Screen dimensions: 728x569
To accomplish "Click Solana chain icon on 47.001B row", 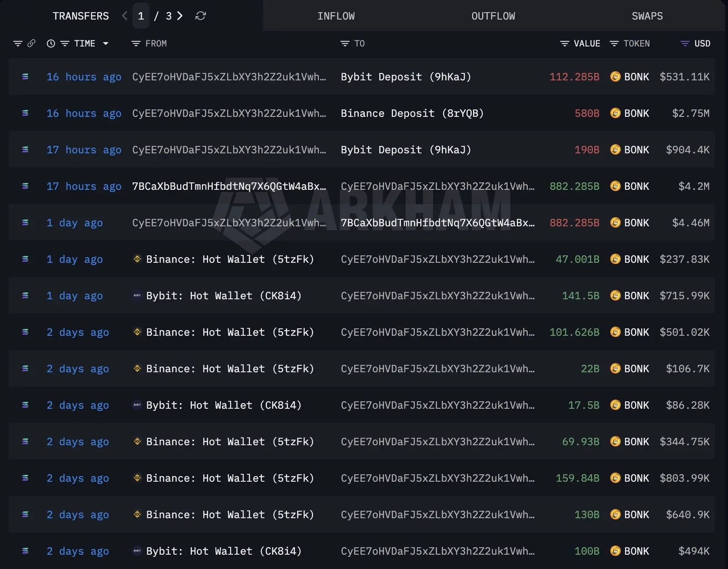I will [25, 259].
